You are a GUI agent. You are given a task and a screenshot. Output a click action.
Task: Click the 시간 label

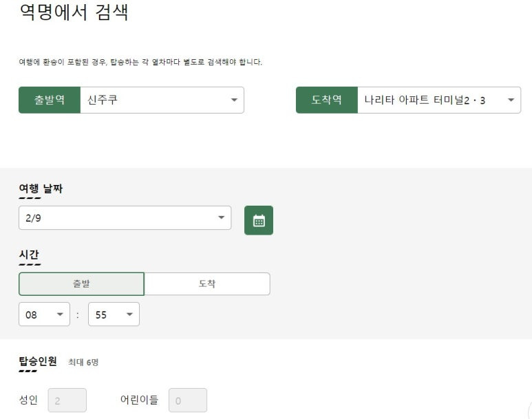point(29,255)
